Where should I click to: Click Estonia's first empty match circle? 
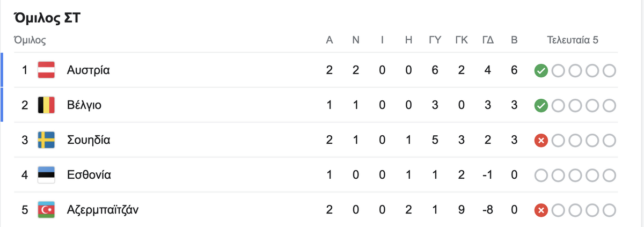pyautogui.click(x=541, y=175)
